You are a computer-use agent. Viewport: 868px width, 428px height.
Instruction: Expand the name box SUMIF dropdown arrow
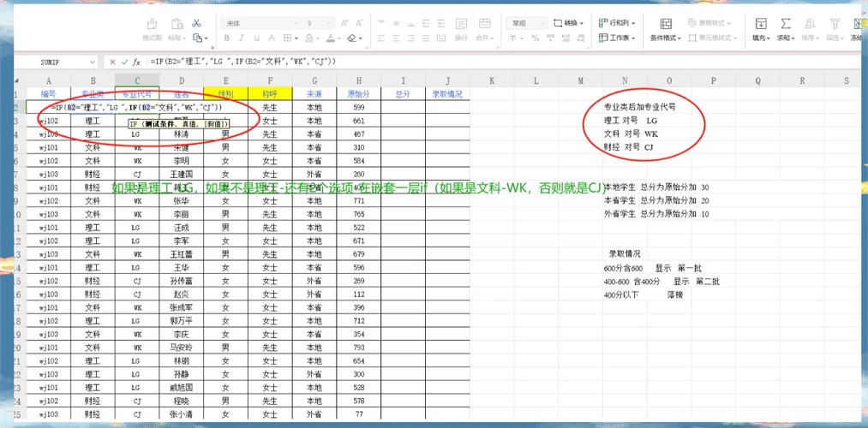tap(92, 62)
